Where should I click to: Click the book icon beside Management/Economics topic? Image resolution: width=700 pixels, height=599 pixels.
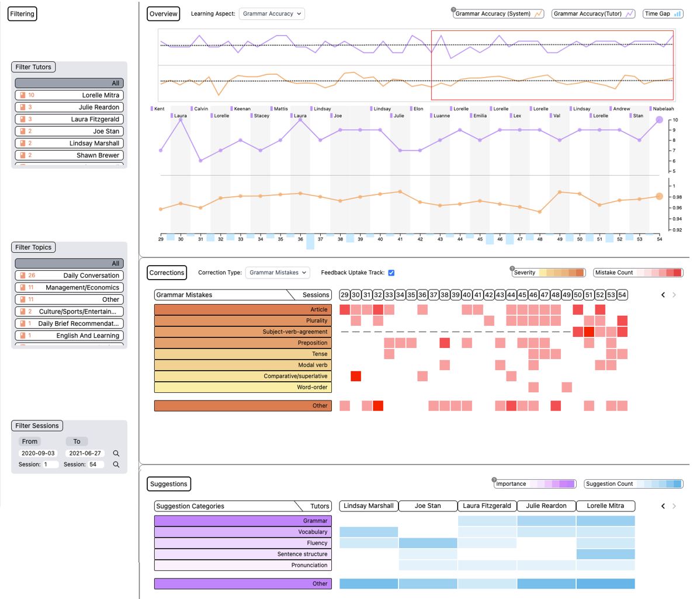(x=23, y=287)
